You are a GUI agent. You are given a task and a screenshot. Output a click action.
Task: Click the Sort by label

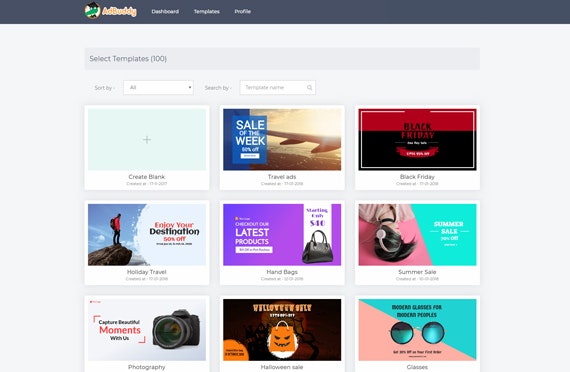click(x=104, y=88)
